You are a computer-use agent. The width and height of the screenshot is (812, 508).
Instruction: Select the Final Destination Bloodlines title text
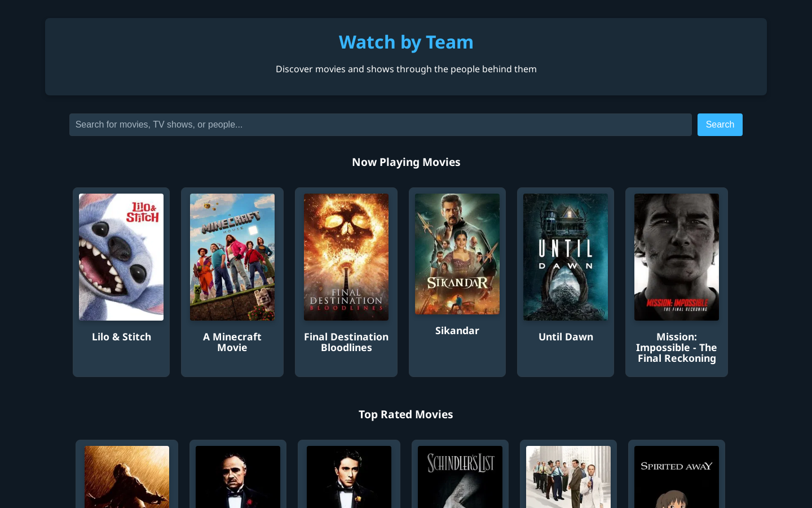coord(346,342)
